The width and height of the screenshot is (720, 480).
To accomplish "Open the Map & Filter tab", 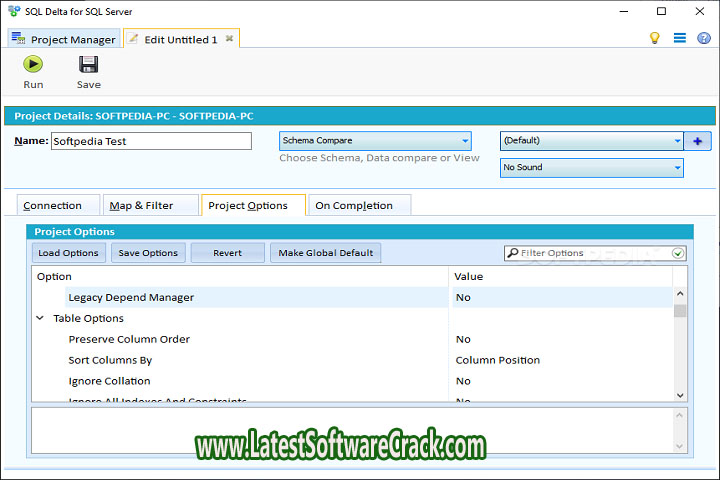I will (x=141, y=205).
